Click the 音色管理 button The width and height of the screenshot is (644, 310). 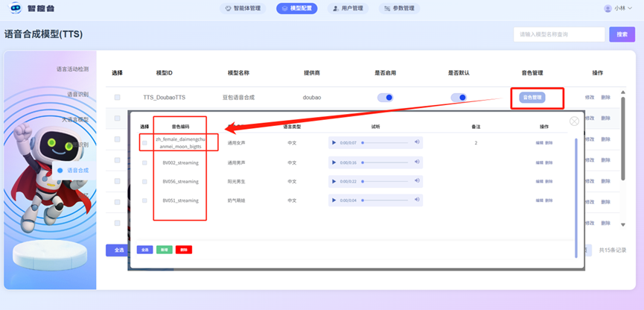click(x=532, y=98)
